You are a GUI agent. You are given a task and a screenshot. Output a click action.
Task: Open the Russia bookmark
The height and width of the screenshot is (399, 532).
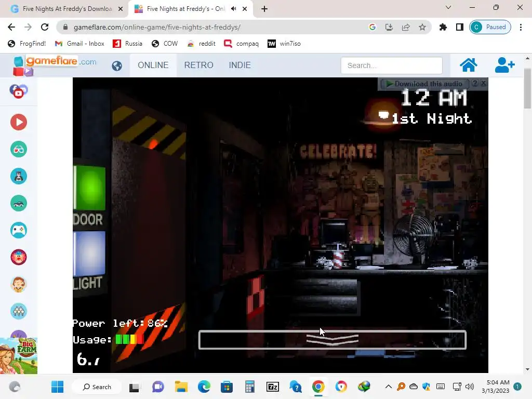click(128, 44)
